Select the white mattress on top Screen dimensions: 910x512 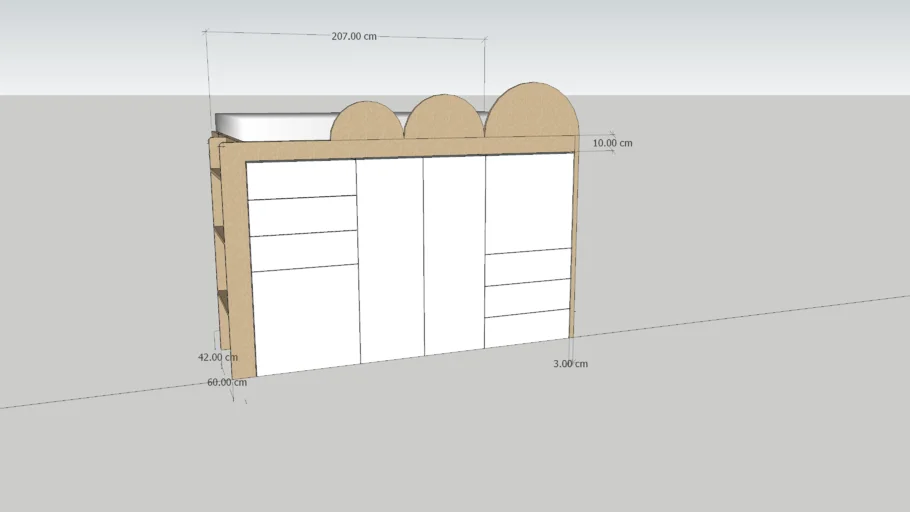click(275, 125)
